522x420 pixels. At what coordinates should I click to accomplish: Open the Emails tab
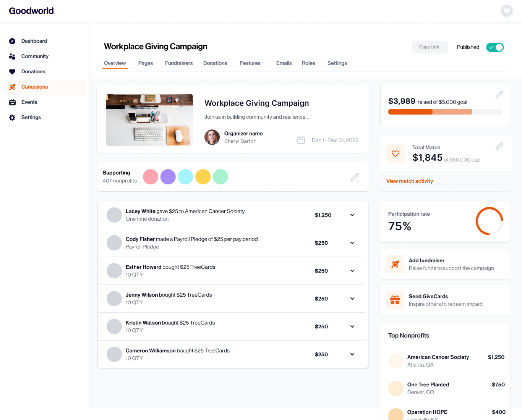284,63
